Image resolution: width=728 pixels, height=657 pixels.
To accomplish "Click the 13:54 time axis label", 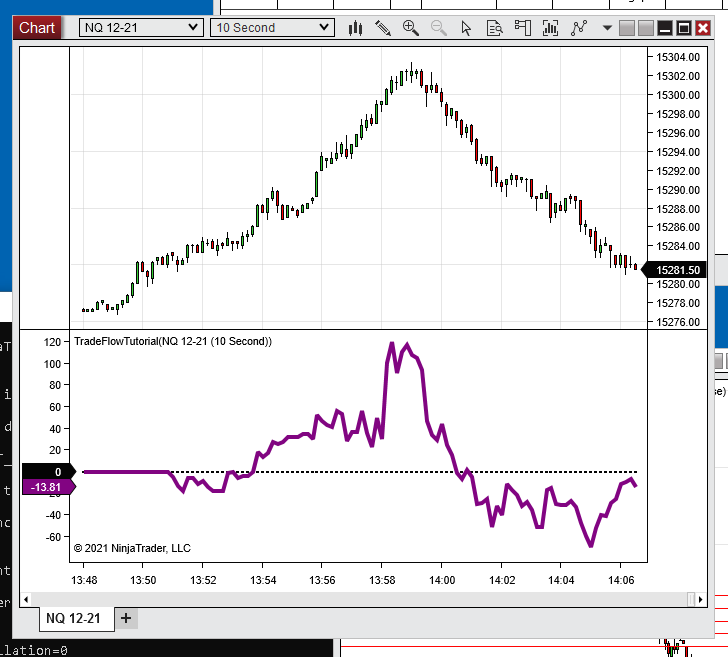I will 263,580.
